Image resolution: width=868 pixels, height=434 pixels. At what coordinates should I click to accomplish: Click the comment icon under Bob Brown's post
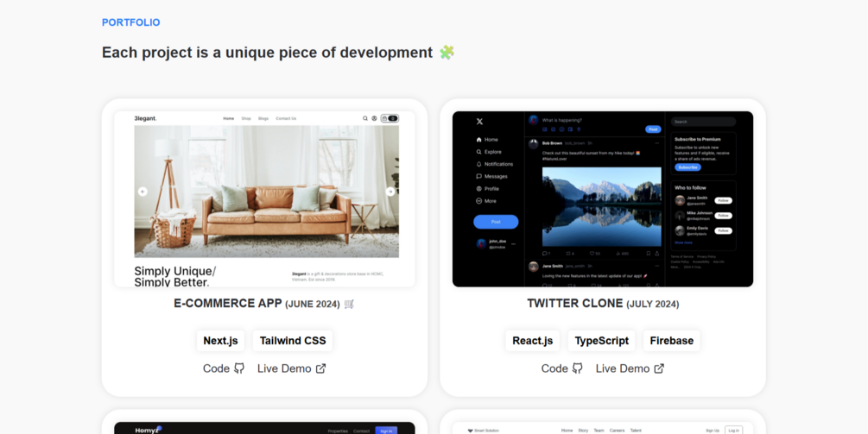[x=545, y=253]
